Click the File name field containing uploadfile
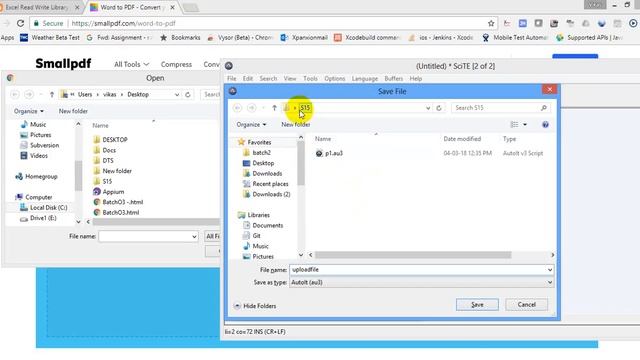The image size is (640, 360). click(418, 270)
